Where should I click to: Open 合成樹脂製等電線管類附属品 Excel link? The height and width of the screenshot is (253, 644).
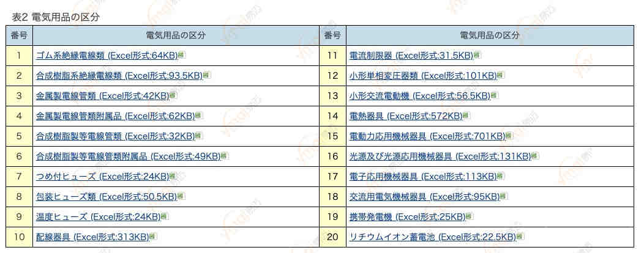128,156
